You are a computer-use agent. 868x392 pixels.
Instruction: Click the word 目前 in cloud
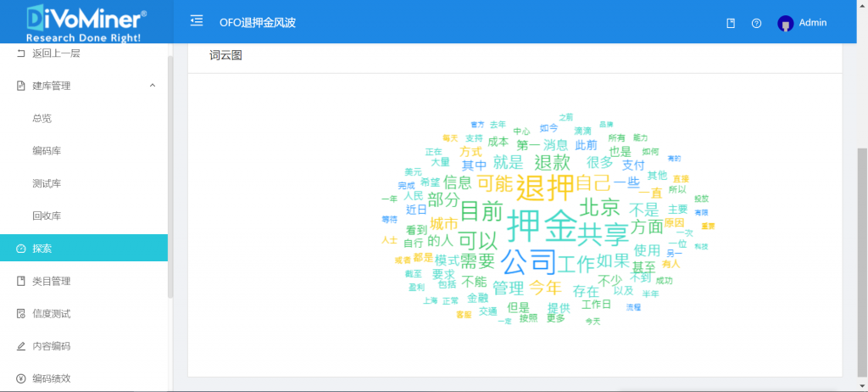point(481,211)
